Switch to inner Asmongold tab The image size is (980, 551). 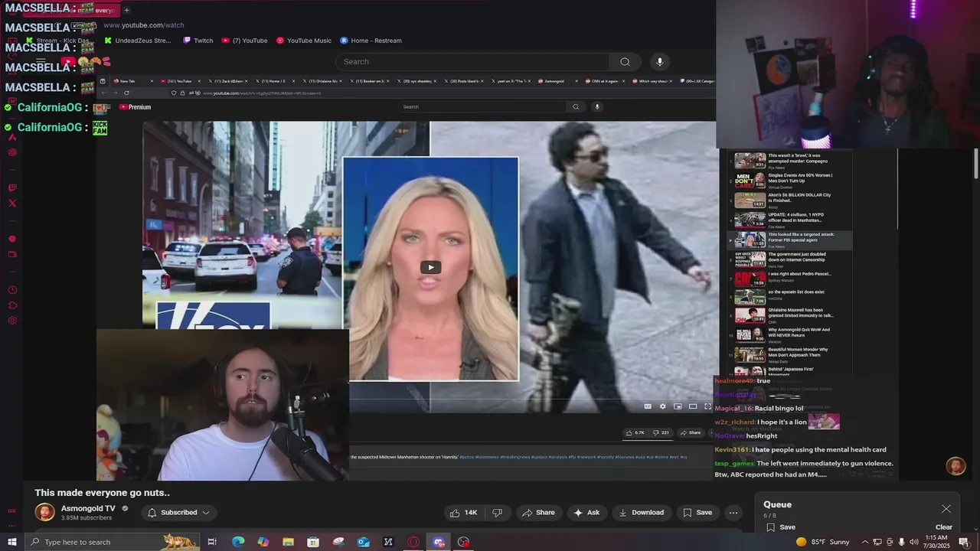[x=555, y=80]
